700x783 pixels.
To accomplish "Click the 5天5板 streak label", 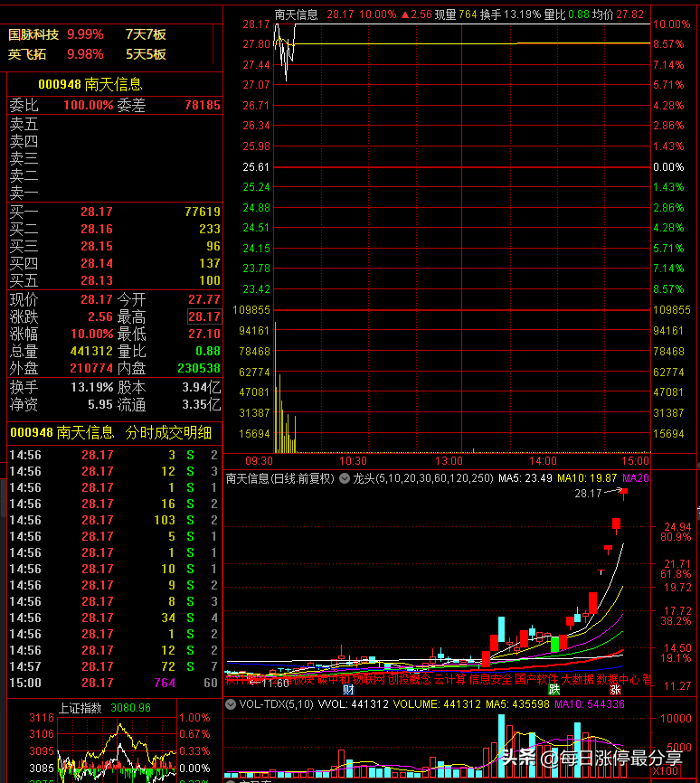I will tap(146, 54).
